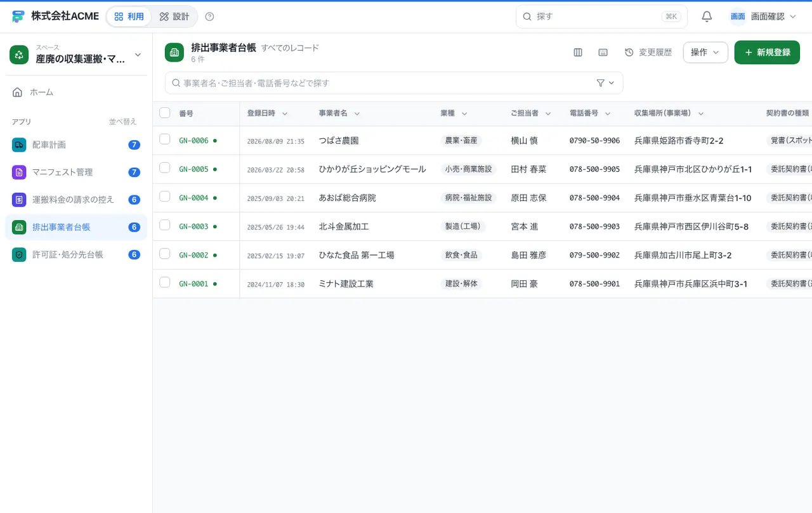Viewport: 812px width, 513px height.
Task: Open 変更履歴 history
Action: 648,53
